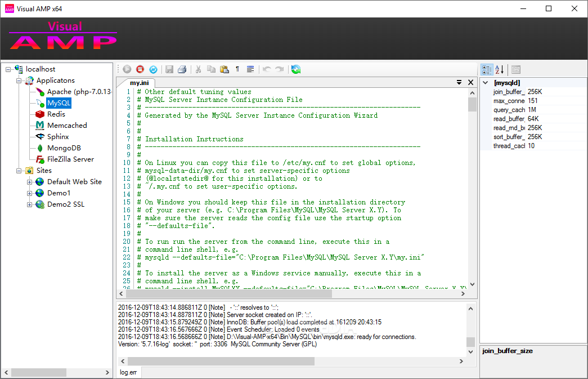Collapse the Sites tree node
The height and width of the screenshot is (379, 588).
(19, 171)
